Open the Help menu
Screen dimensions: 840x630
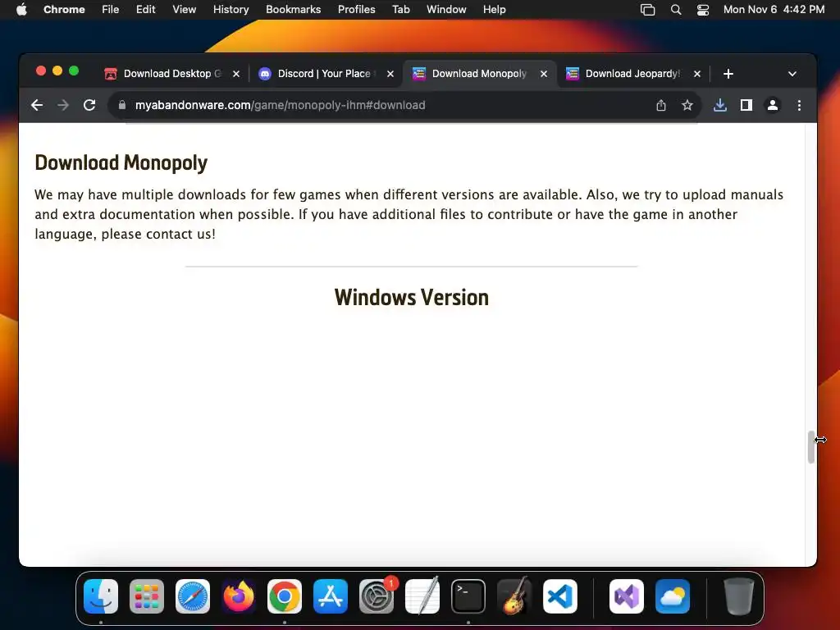point(494,10)
